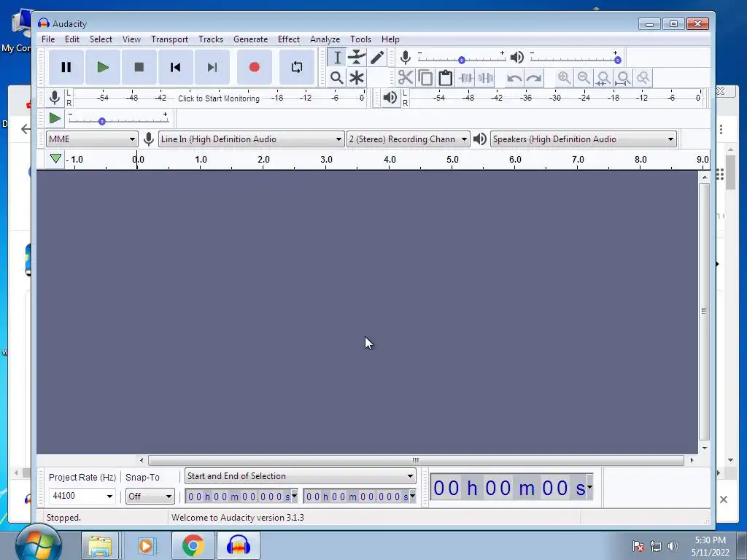Open Chrome from the taskbar
This screenshot has width=747, height=560.
[x=193, y=545]
